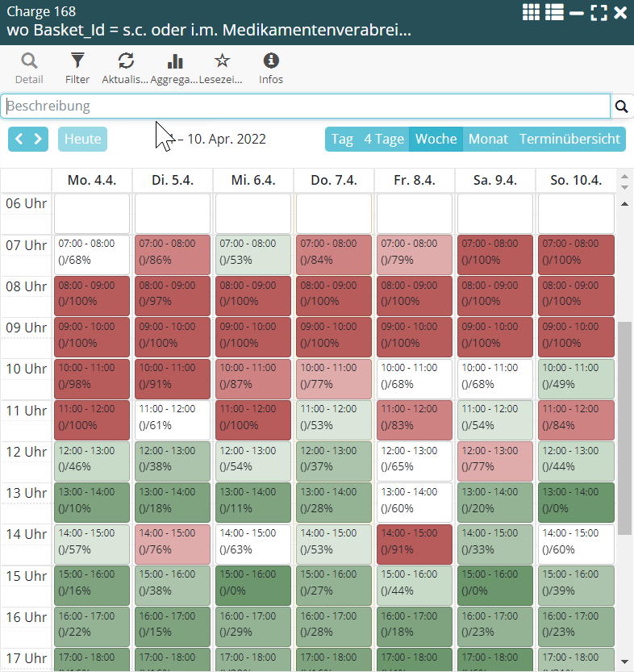Image resolution: width=634 pixels, height=672 pixels.
Task: Go to previous week with left arrow
Action: click(x=20, y=139)
